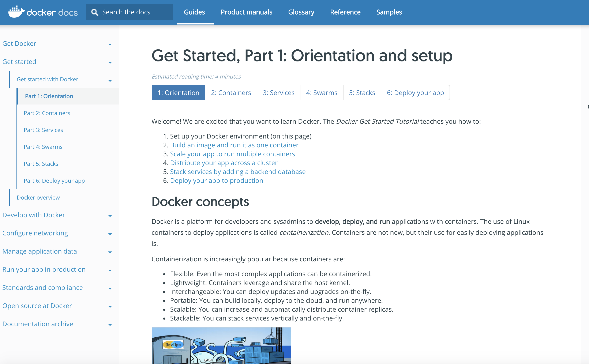
Task: Go to Part 3: Services in sidebar
Action: coord(43,130)
